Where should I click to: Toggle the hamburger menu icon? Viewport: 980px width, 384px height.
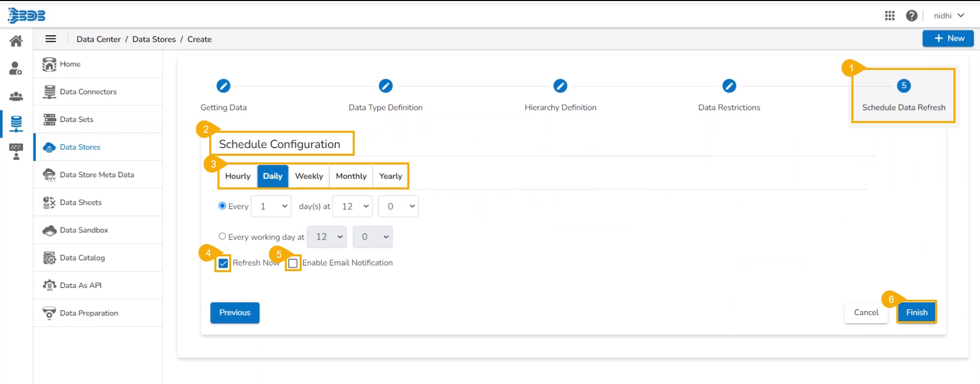tap(51, 39)
